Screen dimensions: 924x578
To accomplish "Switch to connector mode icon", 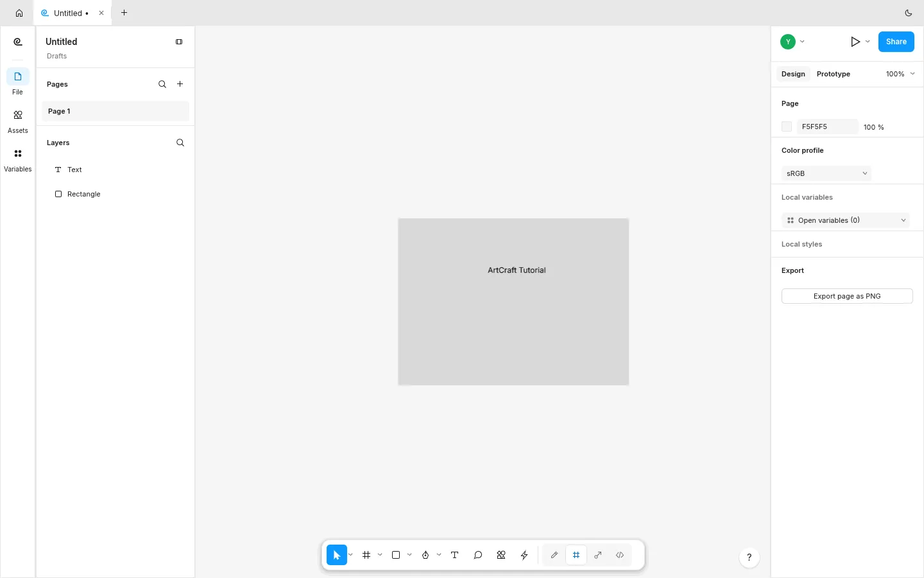I will [x=598, y=555].
